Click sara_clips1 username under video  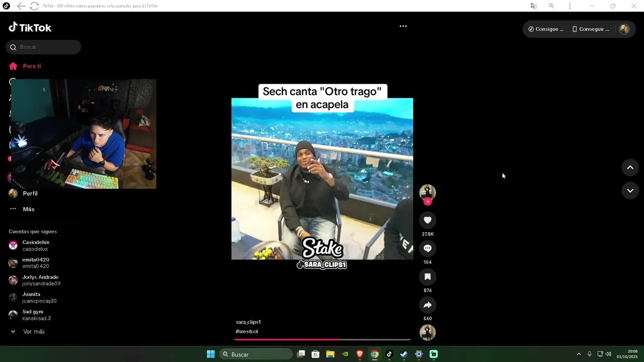(248, 322)
